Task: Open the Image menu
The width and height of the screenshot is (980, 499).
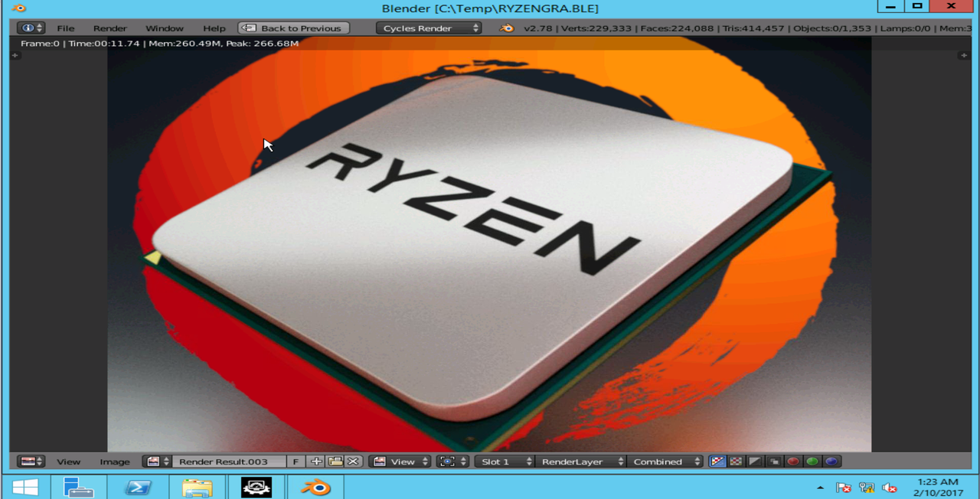Action: tap(115, 461)
